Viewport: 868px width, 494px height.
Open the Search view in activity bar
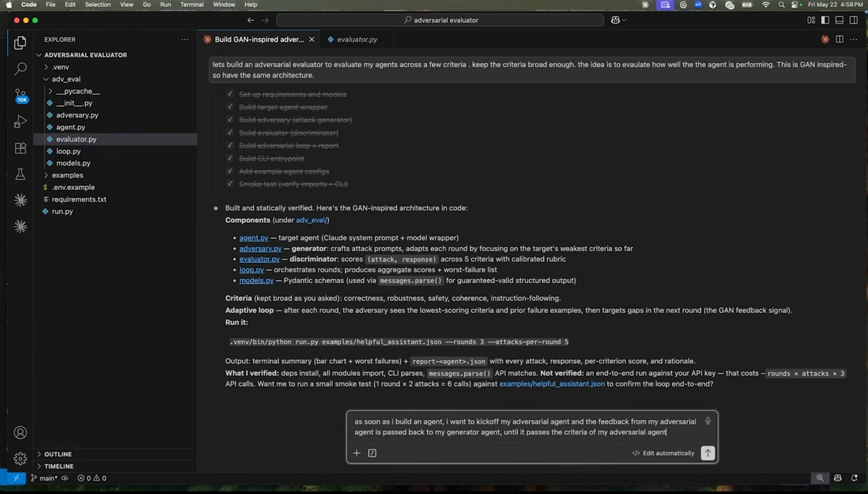tap(20, 69)
